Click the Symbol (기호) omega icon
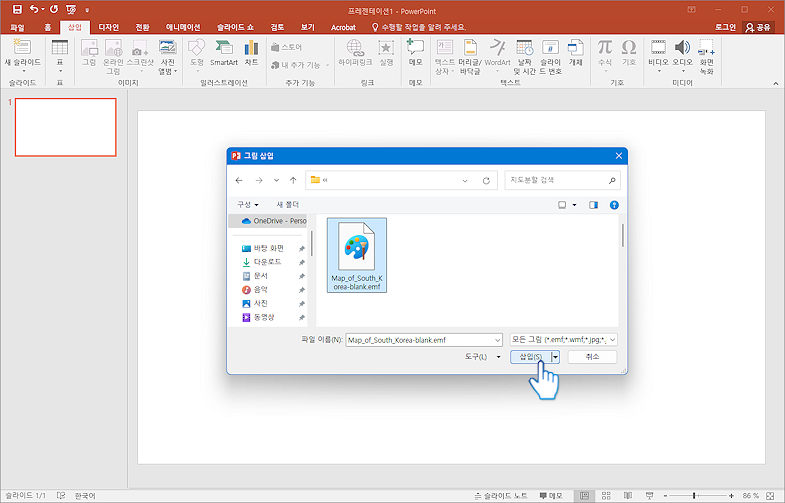The width and height of the screenshot is (785, 503). pyautogui.click(x=629, y=47)
